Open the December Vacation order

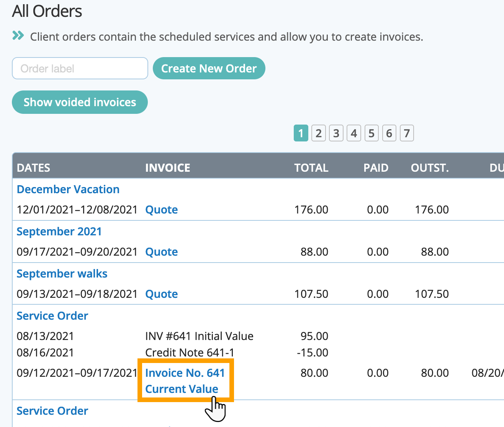click(x=68, y=189)
